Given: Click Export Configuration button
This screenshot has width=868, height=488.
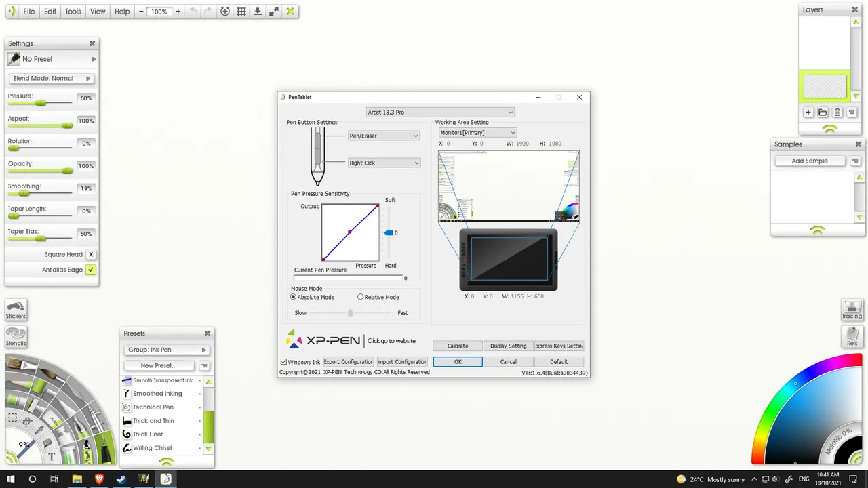Looking at the screenshot, I should [x=348, y=362].
